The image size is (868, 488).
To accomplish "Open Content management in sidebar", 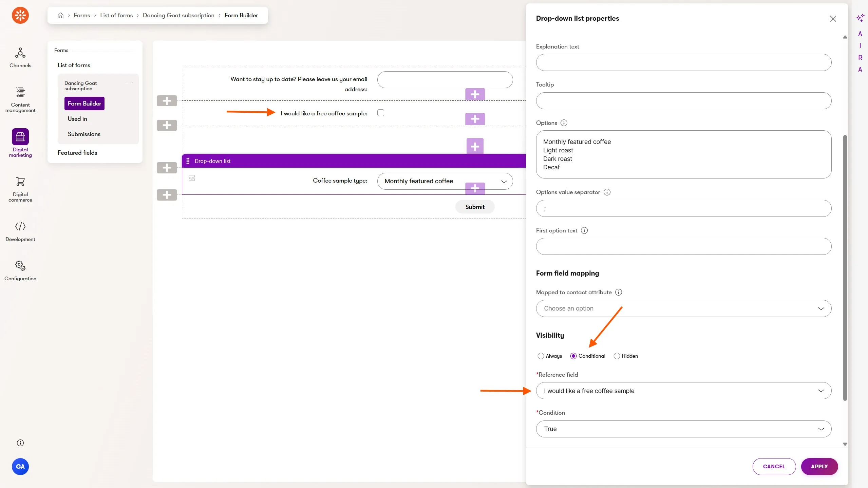I will (20, 99).
